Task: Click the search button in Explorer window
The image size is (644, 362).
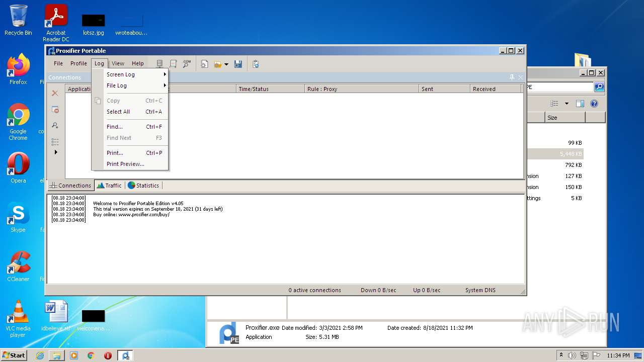Action: click(x=599, y=87)
